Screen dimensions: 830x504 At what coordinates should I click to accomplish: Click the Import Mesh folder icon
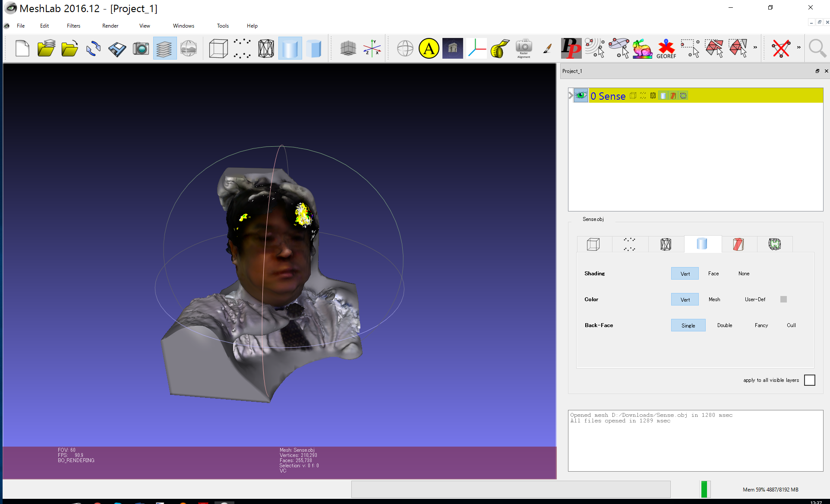click(69, 48)
